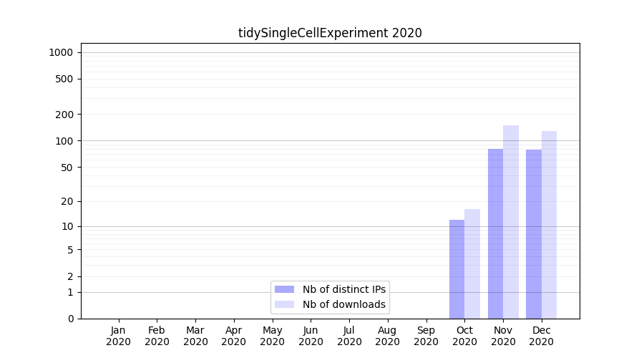Viewport: 644px width, 358px height.
Task: Click the Dec 2020 distinct IPs bar
Action: (534, 234)
